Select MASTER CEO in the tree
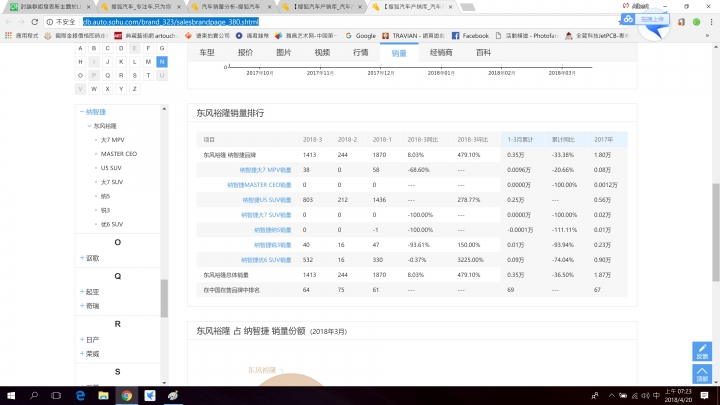 tap(118, 154)
